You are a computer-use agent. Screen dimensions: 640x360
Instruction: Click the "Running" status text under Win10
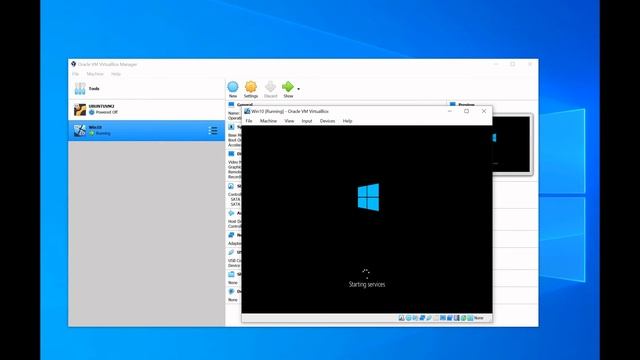(x=103, y=133)
